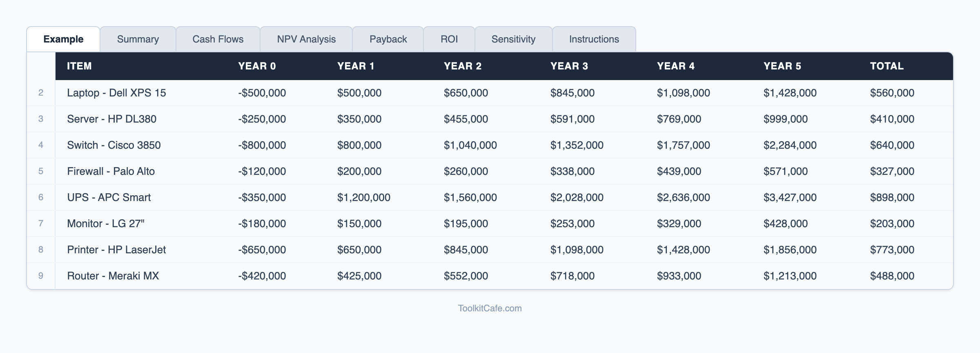Screen dimensions: 980x353
Task: Select row number 6
Action: click(x=41, y=197)
